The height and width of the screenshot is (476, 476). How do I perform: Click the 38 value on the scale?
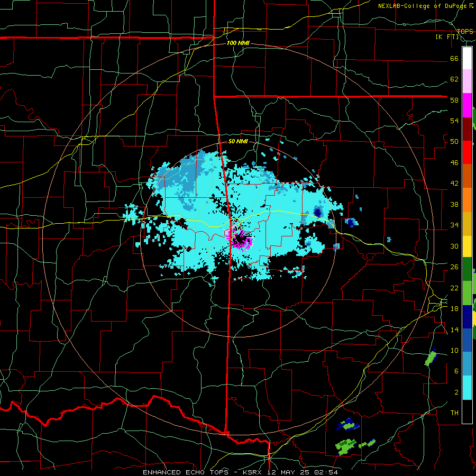[x=454, y=204]
